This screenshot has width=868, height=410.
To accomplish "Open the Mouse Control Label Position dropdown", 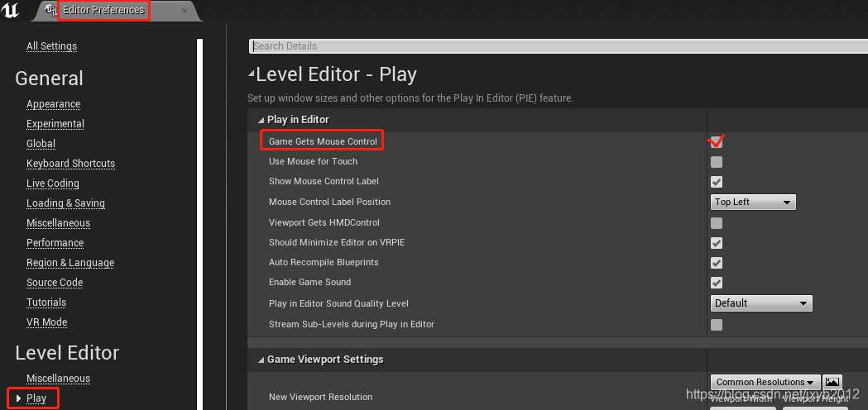I will tap(753, 202).
